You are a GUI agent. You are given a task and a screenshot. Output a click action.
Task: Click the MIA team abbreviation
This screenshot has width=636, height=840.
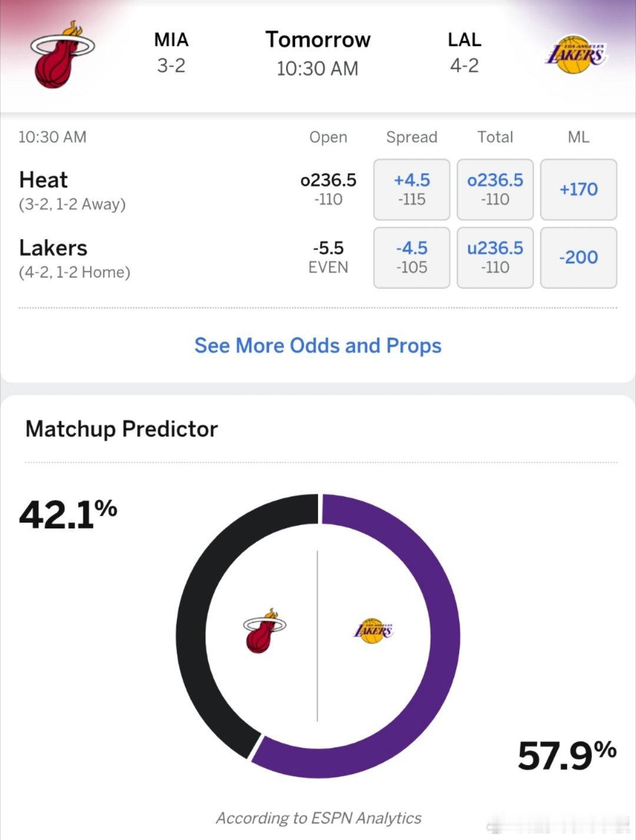coord(171,40)
